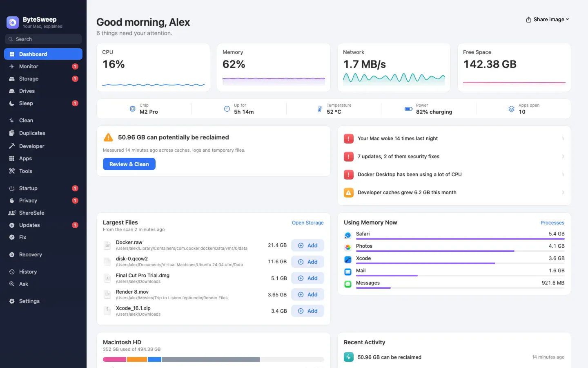Click the Clean sparkle icon

(x=12, y=120)
